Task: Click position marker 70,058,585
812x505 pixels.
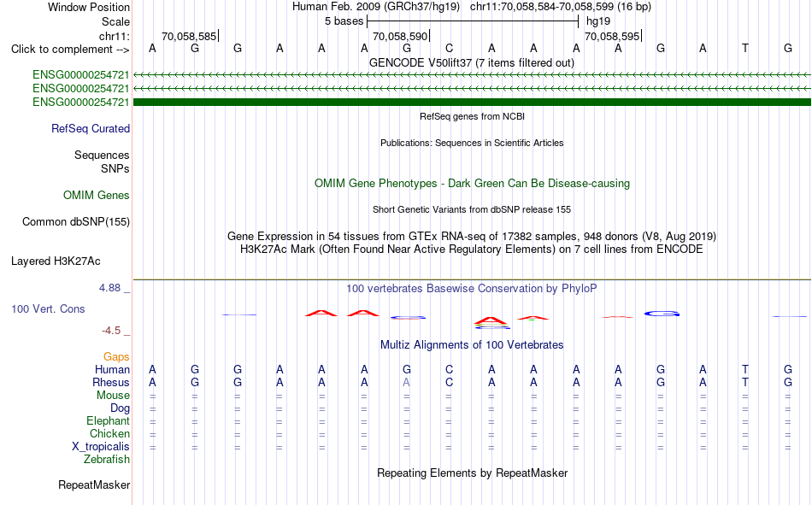Action: coord(189,36)
